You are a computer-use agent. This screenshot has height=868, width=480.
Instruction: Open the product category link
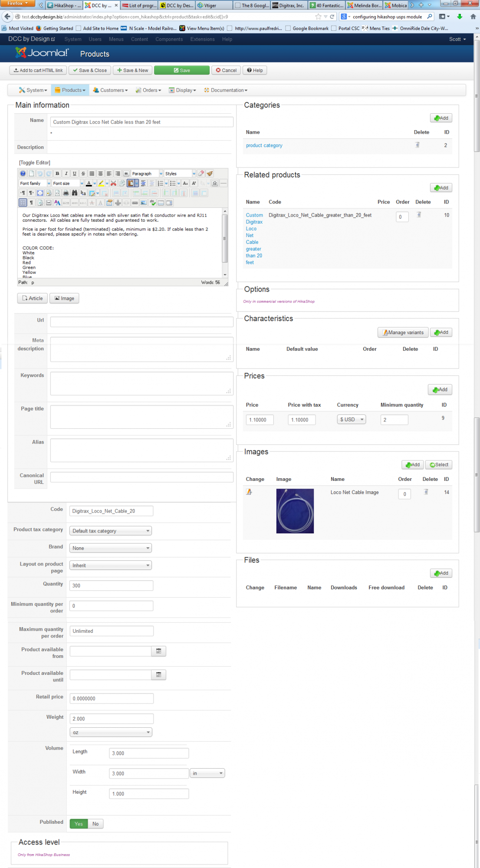(x=264, y=145)
